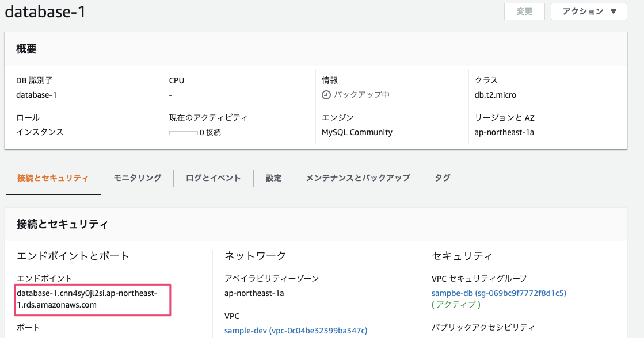Select the 接続とセキュリティ tab
The image size is (644, 338).
click(x=53, y=178)
